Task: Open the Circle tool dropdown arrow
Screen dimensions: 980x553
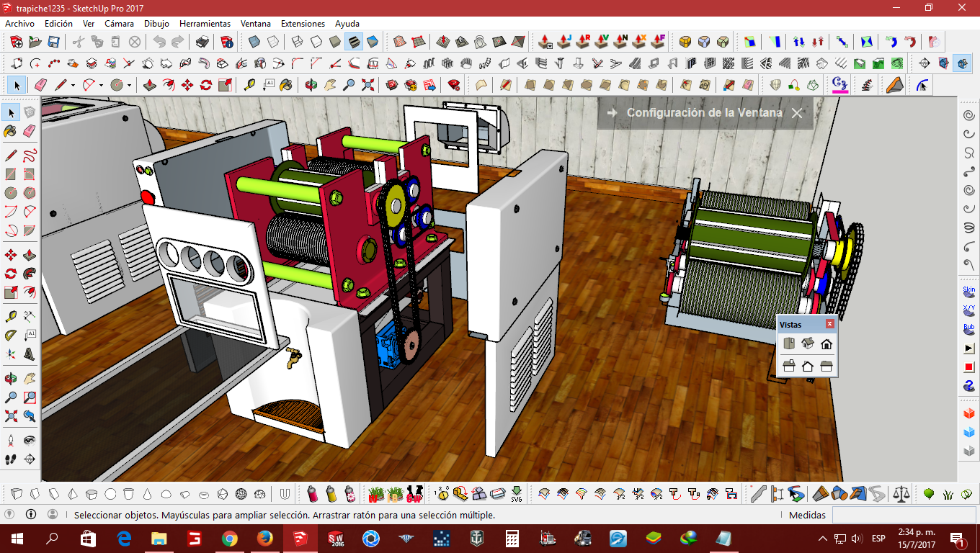Action: click(x=129, y=86)
